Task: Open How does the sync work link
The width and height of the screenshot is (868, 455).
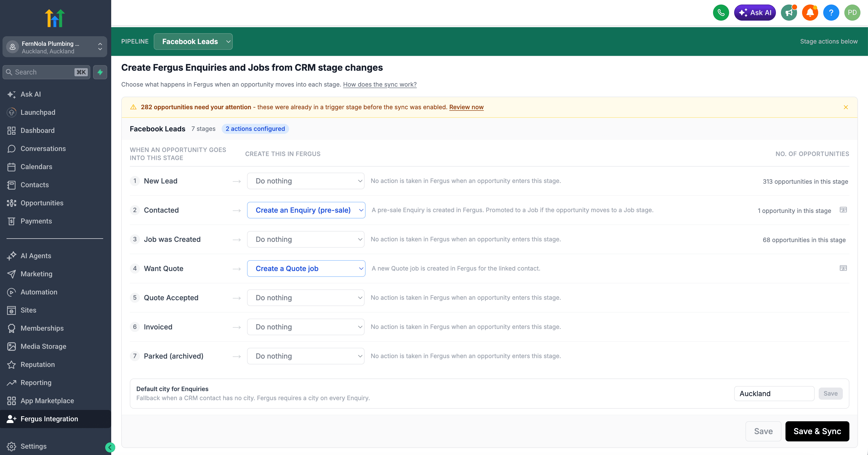Action: click(380, 84)
